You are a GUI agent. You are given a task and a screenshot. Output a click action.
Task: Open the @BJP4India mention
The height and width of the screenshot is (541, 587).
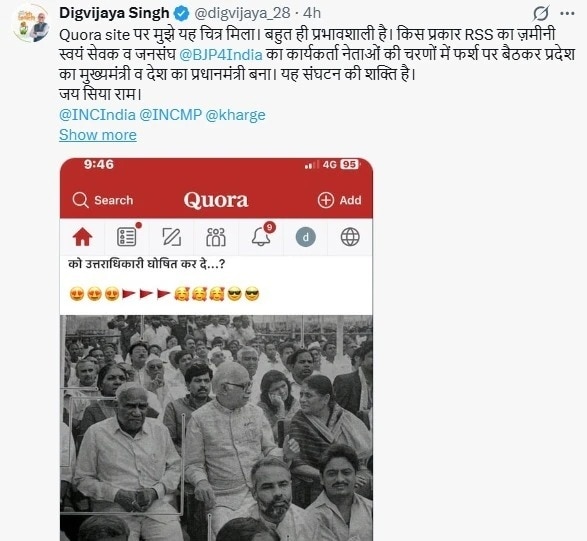pyautogui.click(x=221, y=55)
